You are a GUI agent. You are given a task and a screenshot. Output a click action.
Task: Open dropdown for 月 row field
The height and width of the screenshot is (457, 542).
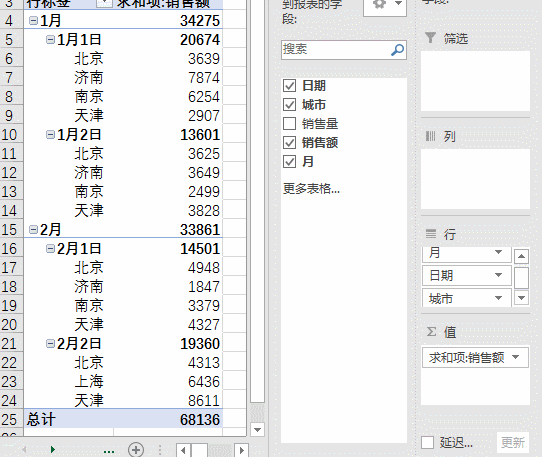[x=498, y=252]
